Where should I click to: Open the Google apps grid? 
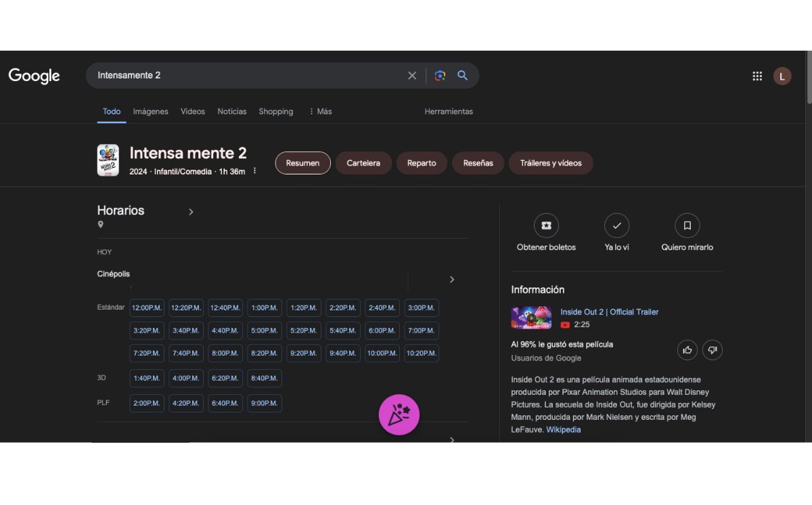[757, 76]
